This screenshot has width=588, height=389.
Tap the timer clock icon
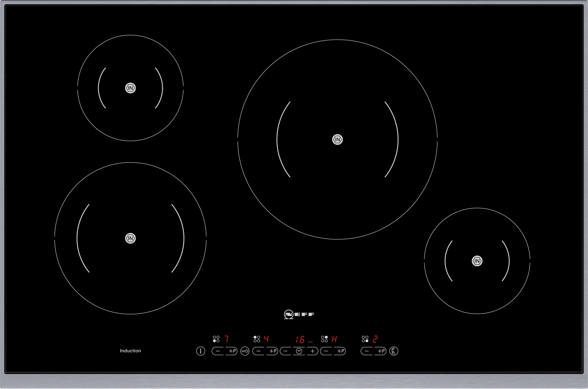click(x=299, y=351)
